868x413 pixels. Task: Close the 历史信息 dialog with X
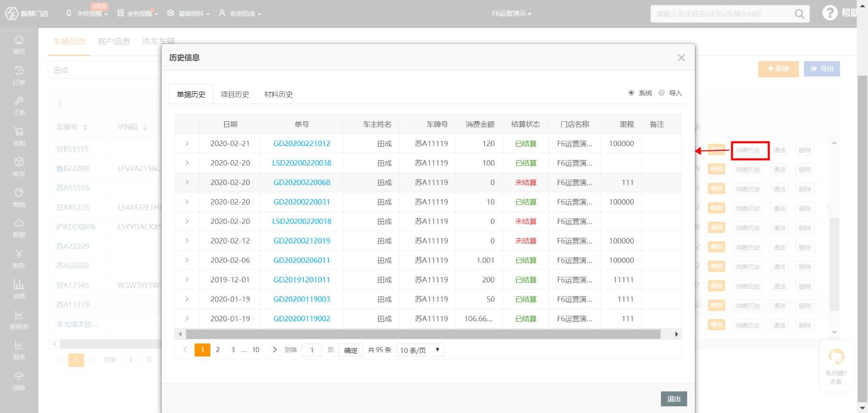pyautogui.click(x=681, y=58)
